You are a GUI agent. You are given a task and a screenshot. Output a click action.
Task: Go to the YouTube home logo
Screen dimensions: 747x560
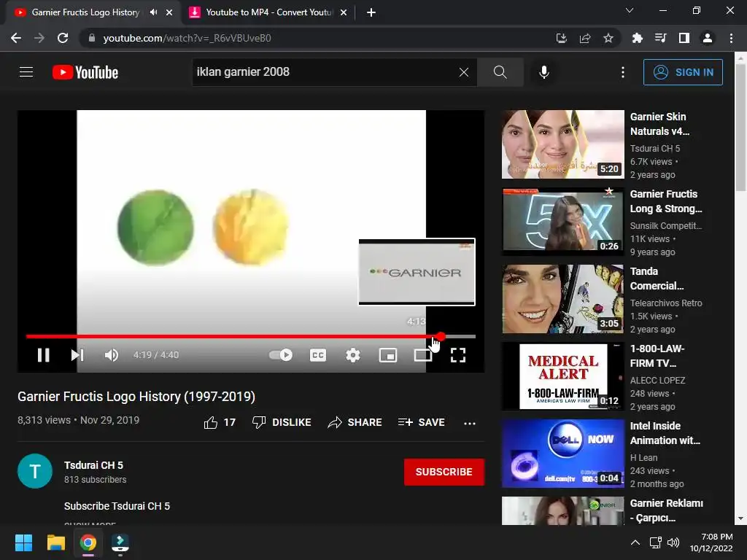pos(85,72)
